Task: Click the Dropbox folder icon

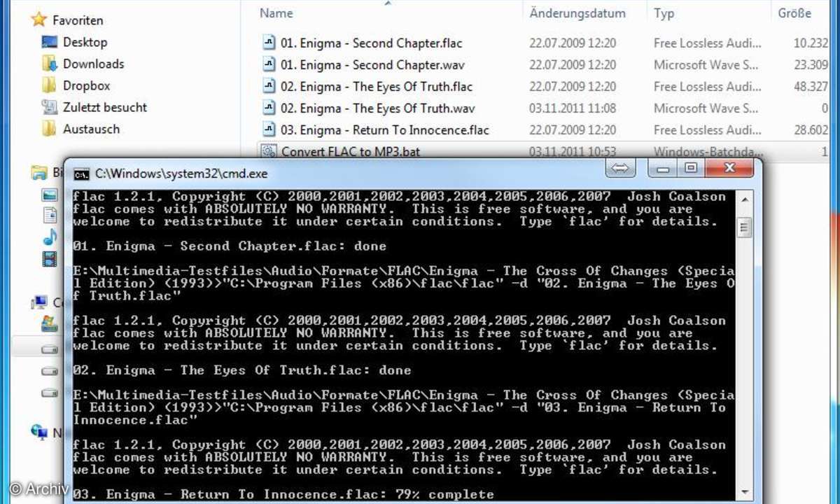Action: point(49,85)
